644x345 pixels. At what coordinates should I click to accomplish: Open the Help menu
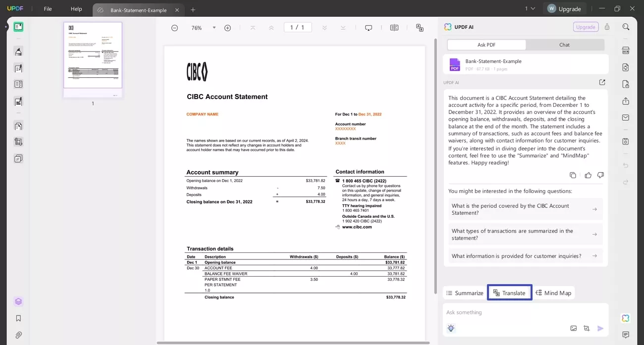click(x=76, y=9)
